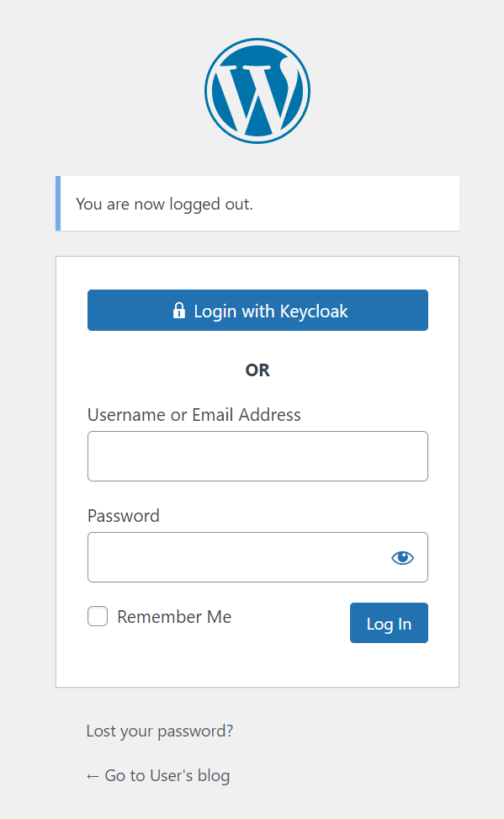Screen dimensions: 504x819
Task: Toggle the Remember Me option off
Action: tap(98, 616)
